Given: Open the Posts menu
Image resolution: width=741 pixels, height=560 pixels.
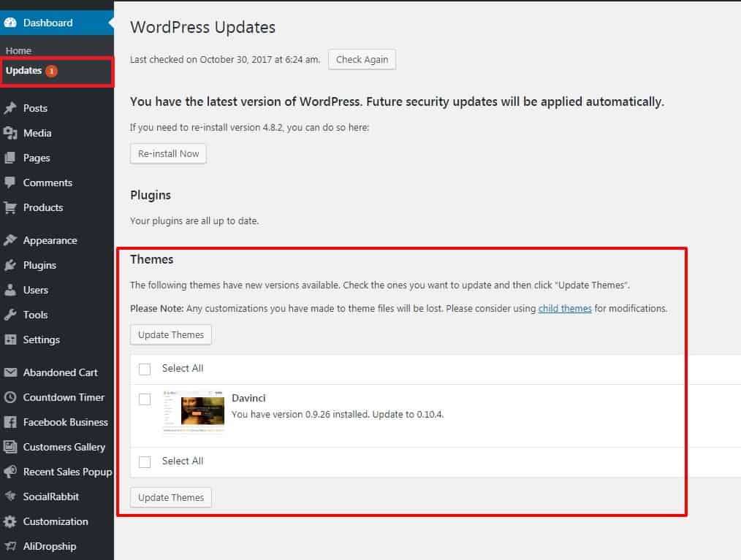Looking at the screenshot, I should (x=57, y=108).
